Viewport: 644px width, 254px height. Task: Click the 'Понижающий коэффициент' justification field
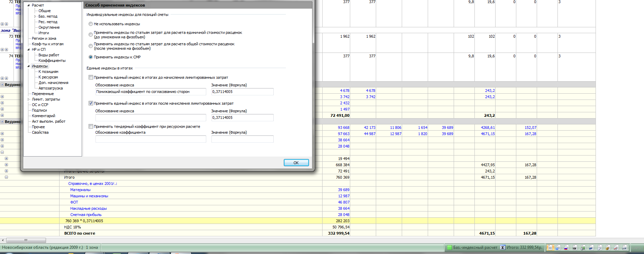151,92
